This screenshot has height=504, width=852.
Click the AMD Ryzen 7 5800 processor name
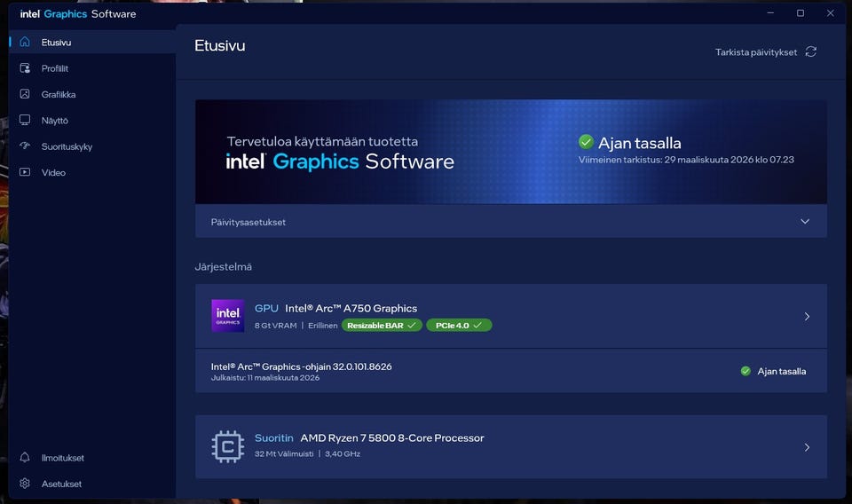point(391,437)
